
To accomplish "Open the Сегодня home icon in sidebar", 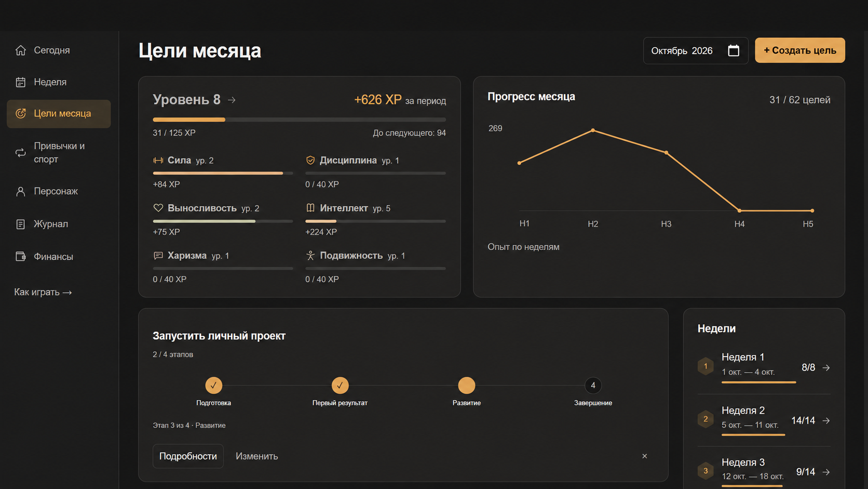I will (21, 50).
